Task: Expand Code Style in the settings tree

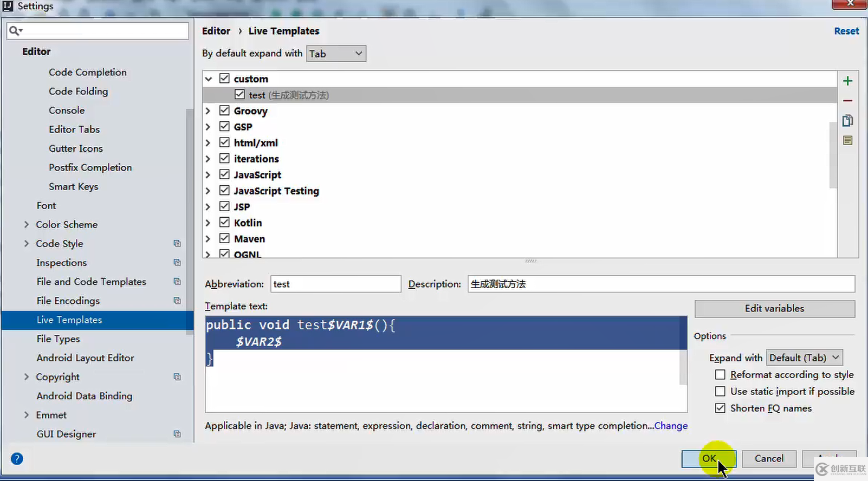Action: tap(27, 244)
